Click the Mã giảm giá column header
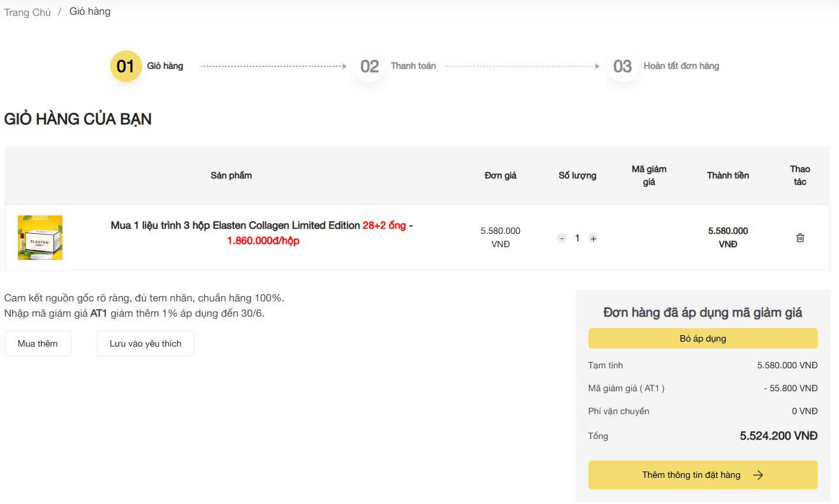Viewport: 839px width, 504px height. click(x=649, y=175)
